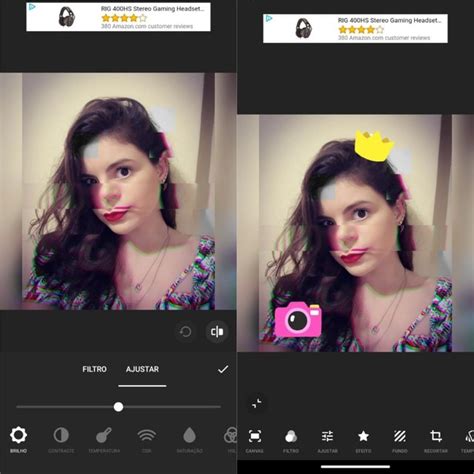Open the RIG 400HS headset ad on right screen
The height and width of the screenshot is (474, 474).
(355, 28)
